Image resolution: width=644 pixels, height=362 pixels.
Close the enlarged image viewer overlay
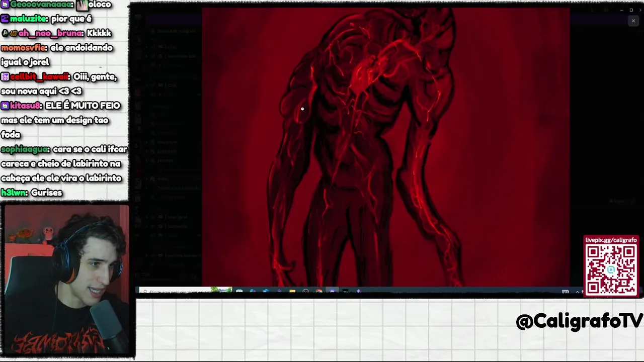pos(633,21)
